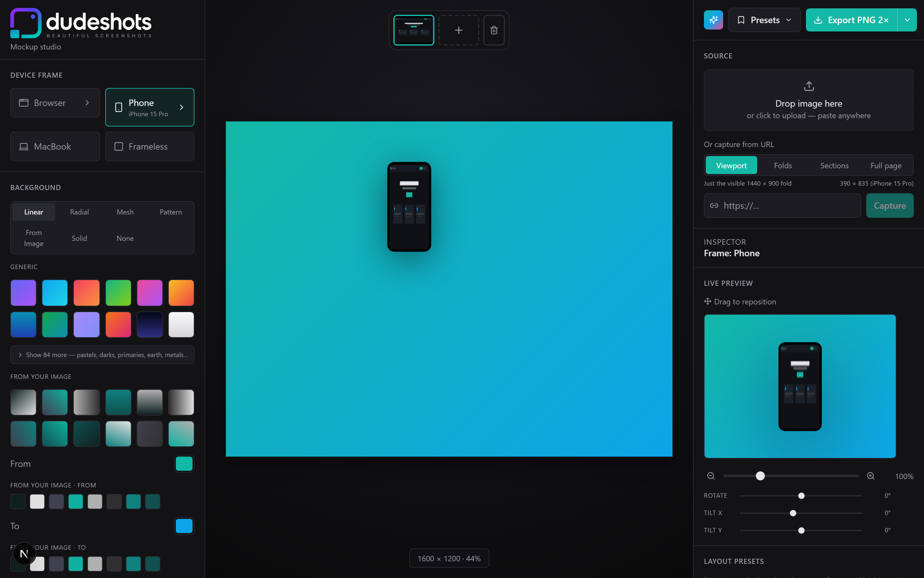The image size is (924, 578).
Task: Click the Rotate slider handle
Action: [801, 496]
